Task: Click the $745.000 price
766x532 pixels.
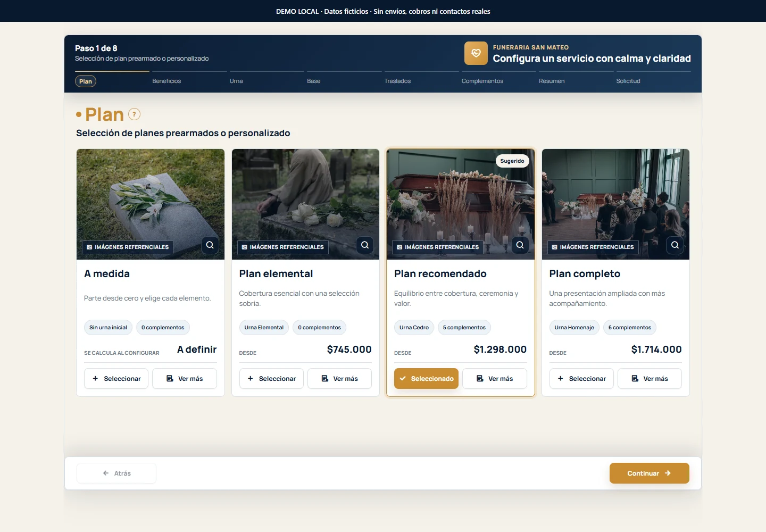Action: pyautogui.click(x=349, y=350)
